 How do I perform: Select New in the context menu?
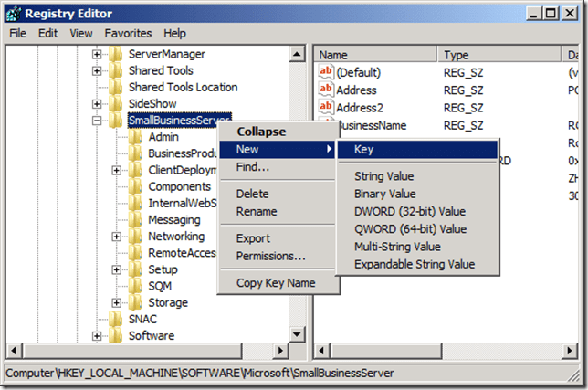277,149
